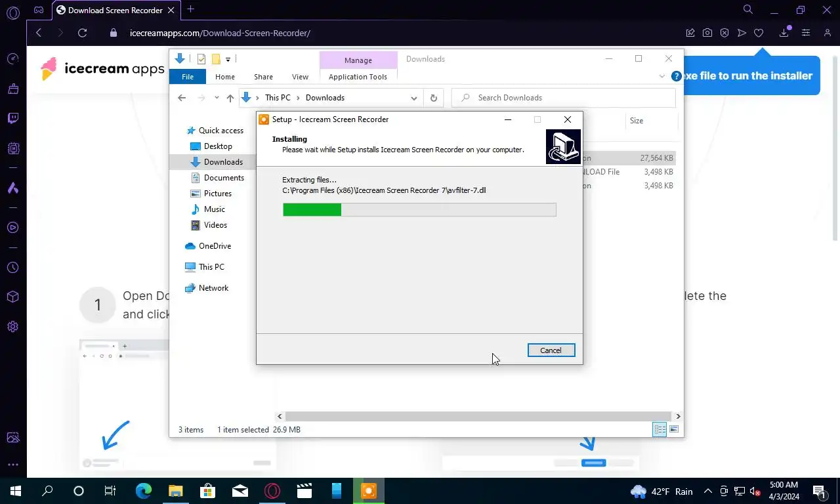Screen dimensions: 840x504
Task: Select Quick access in the navigation pane
Action: point(215,131)
